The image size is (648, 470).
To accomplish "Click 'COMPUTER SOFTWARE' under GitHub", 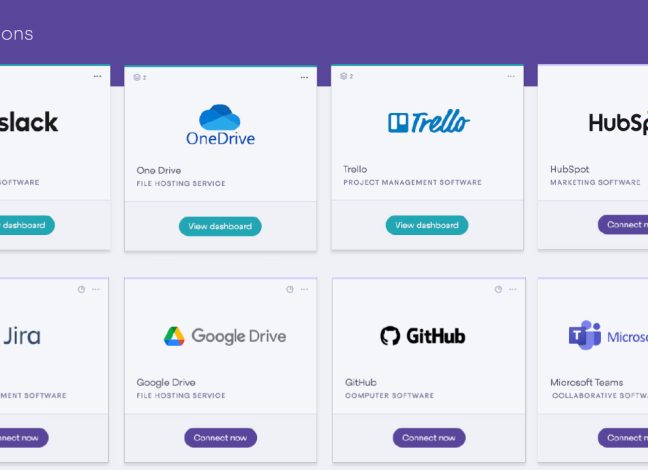I will pyautogui.click(x=390, y=396).
